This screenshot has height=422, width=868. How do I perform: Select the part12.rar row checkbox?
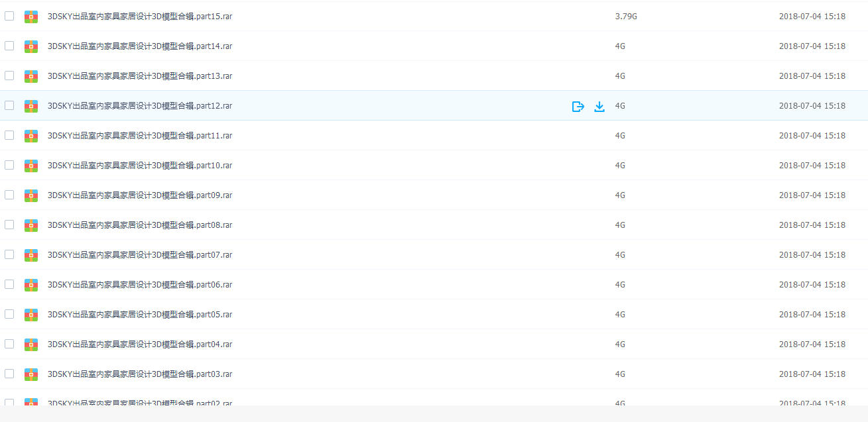coord(9,105)
